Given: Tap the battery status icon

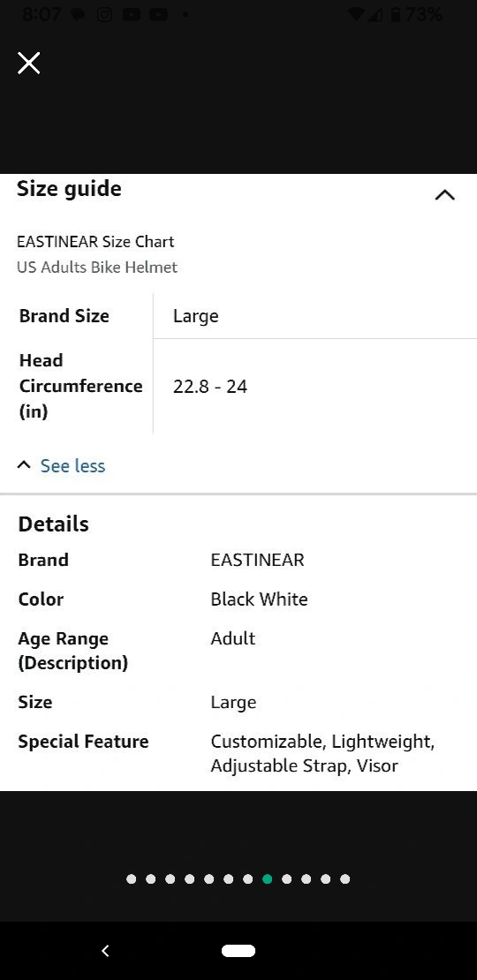Looking at the screenshot, I should (396, 14).
